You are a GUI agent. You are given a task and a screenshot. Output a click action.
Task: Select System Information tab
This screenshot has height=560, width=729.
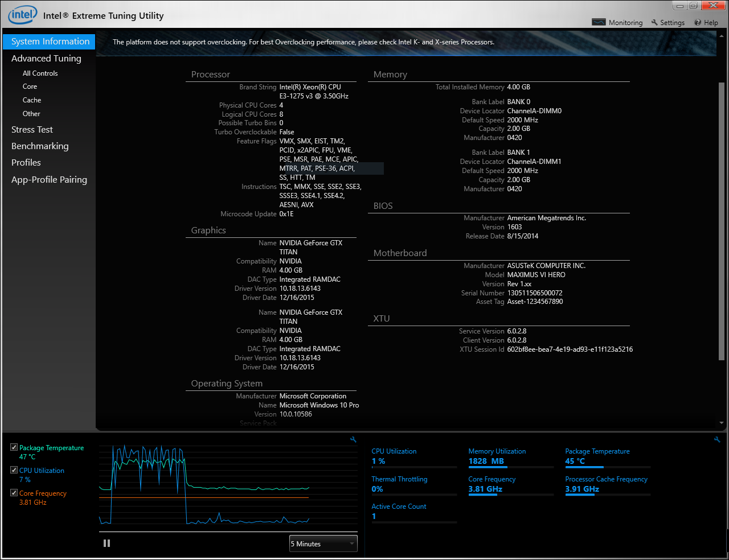[49, 42]
